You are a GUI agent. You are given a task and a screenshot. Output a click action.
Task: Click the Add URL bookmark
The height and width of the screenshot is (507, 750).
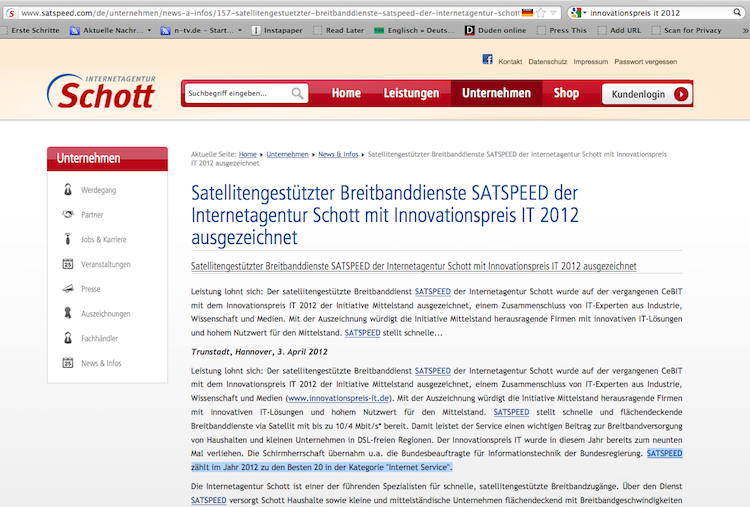click(x=620, y=30)
